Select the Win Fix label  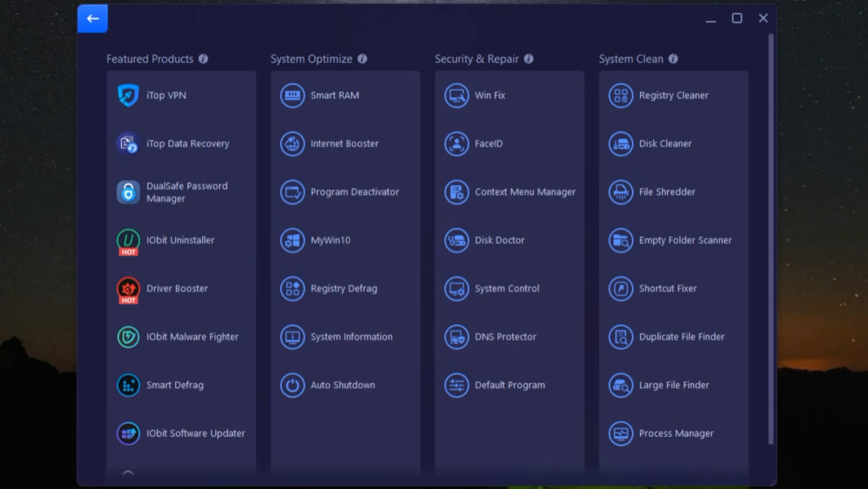pos(490,95)
